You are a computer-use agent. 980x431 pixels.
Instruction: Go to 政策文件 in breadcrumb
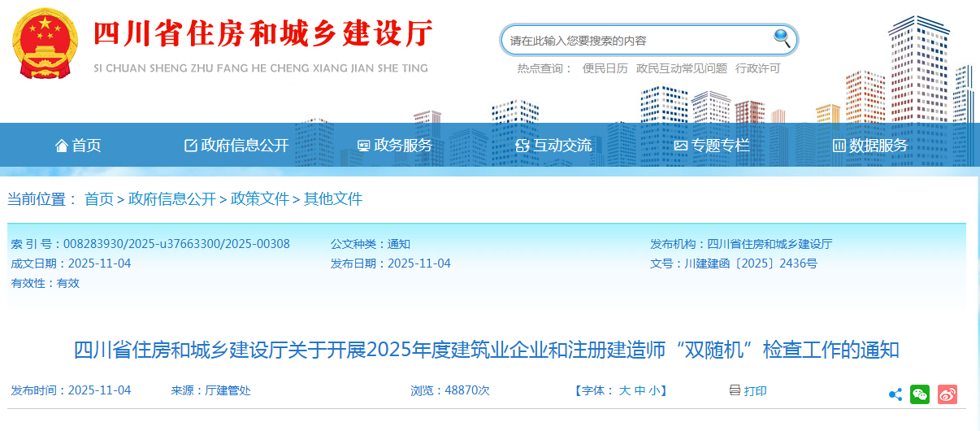pos(260,199)
